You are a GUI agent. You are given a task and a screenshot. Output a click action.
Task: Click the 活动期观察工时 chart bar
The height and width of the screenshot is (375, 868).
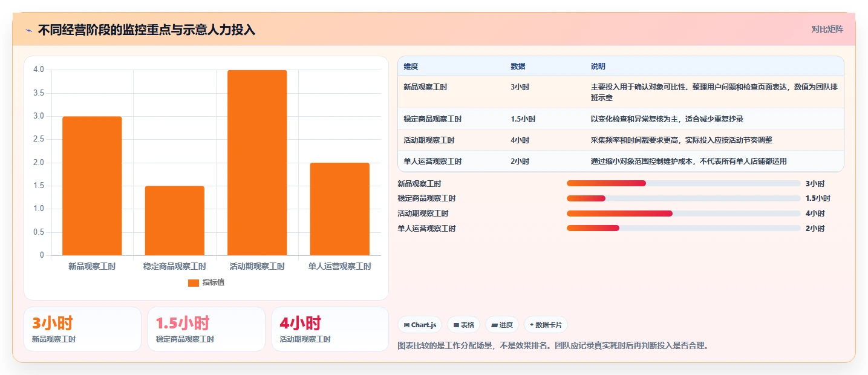point(257,163)
